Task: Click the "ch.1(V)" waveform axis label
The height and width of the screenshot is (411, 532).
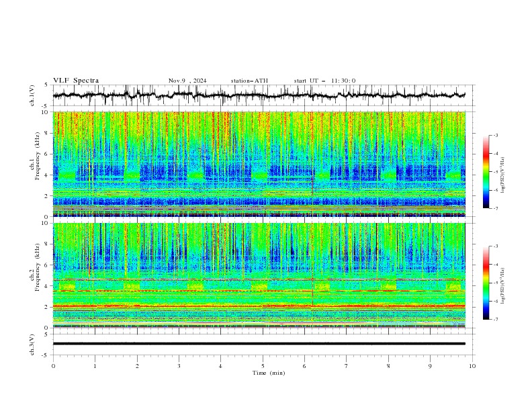Action: pos(32,95)
